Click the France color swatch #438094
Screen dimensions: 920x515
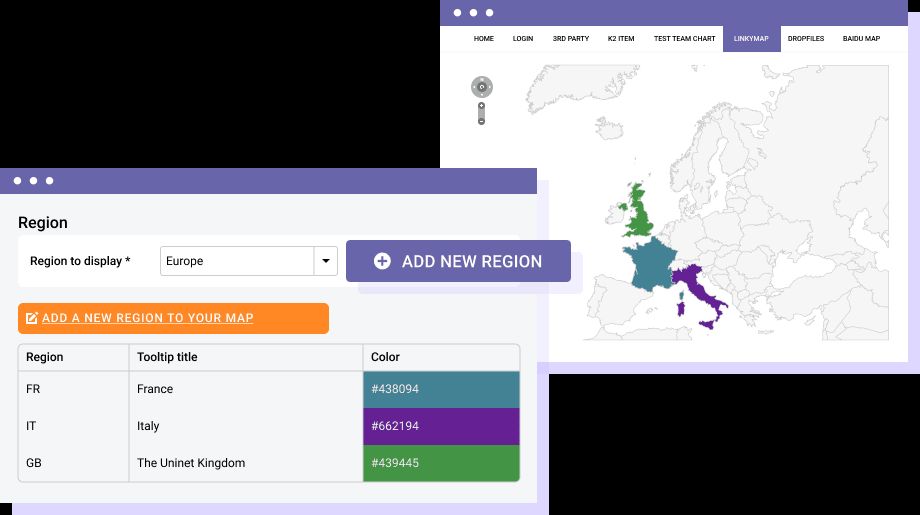point(441,389)
